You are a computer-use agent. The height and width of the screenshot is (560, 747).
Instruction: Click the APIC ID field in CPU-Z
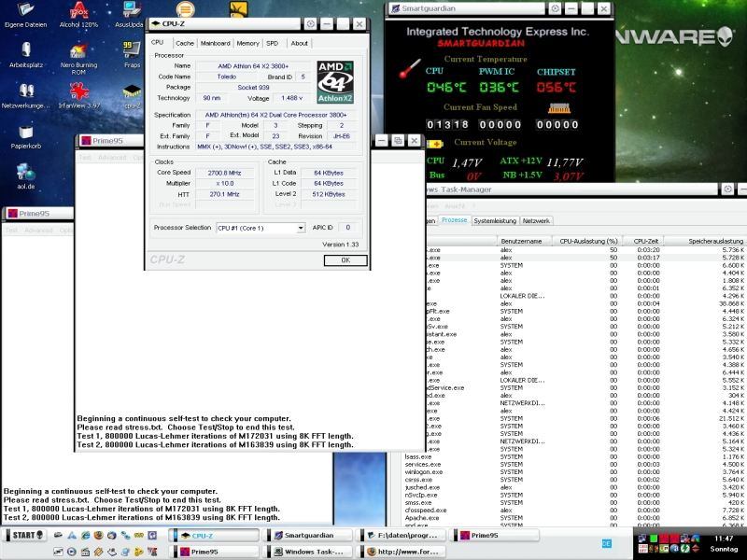click(x=347, y=228)
